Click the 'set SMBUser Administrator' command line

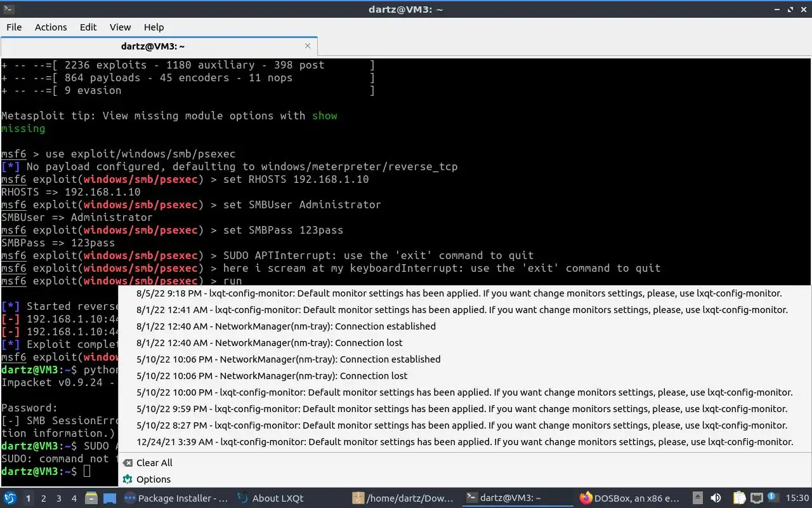(191, 204)
